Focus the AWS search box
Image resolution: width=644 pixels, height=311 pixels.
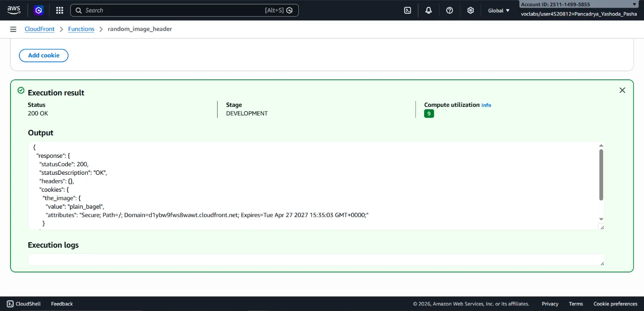coord(184,10)
